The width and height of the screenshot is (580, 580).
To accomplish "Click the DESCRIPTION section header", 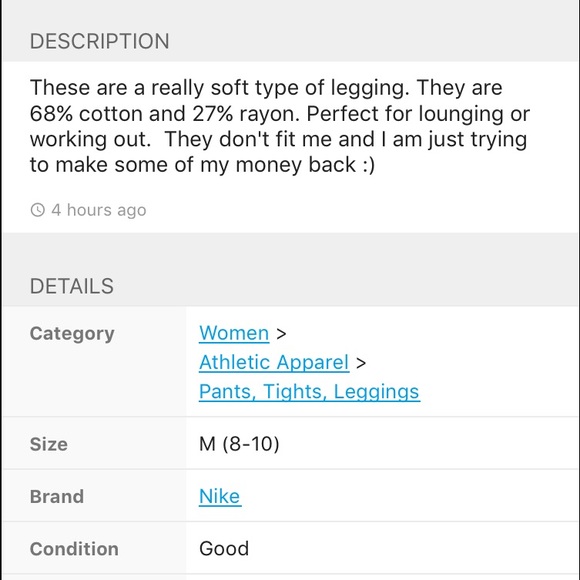I will (x=100, y=41).
